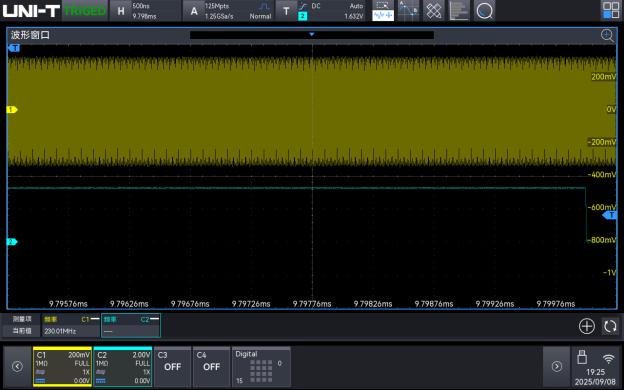Click the 波形窗口 waveform window title
This screenshot has width=625, height=390.
[x=30, y=35]
